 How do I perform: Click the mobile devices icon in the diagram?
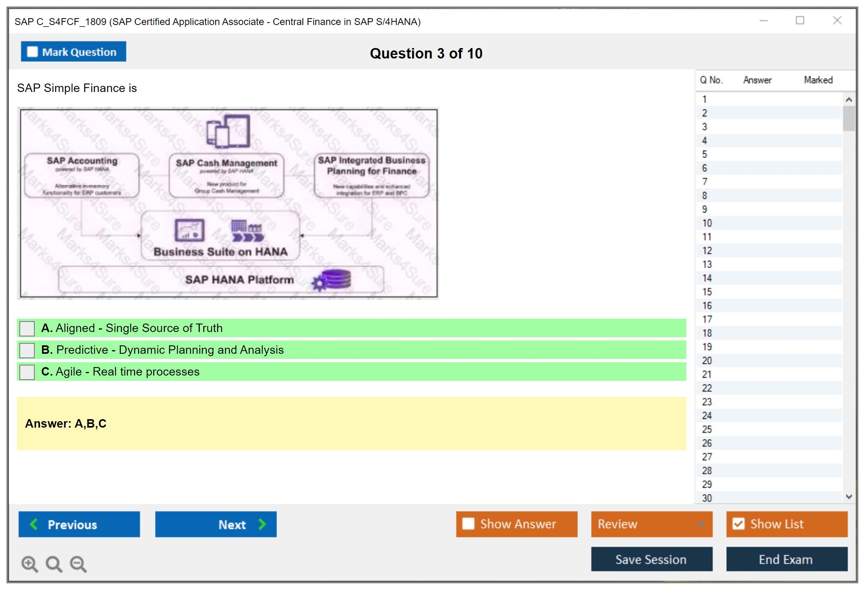228,132
